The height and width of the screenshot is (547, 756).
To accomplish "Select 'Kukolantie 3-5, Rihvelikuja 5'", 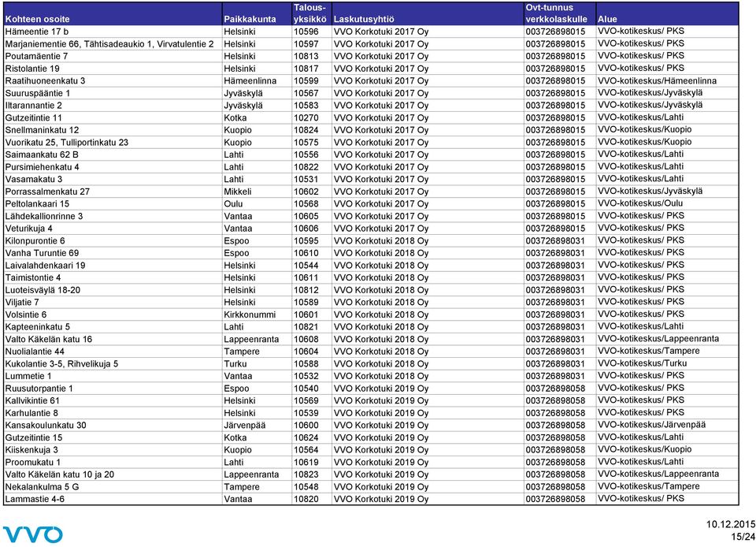I will pos(61,364).
